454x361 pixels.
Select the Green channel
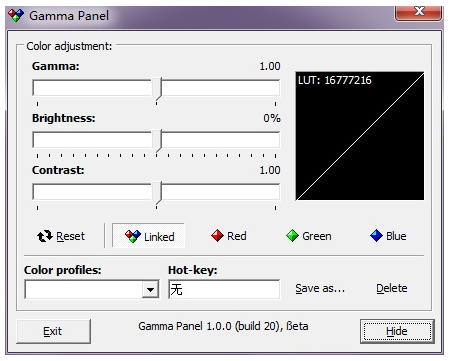309,236
